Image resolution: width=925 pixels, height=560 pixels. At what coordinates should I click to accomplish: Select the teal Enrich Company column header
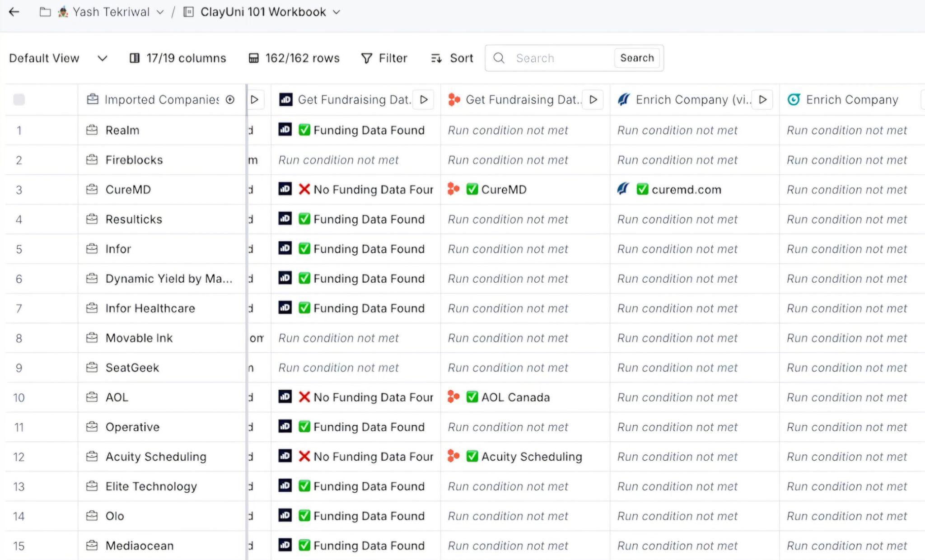(852, 99)
